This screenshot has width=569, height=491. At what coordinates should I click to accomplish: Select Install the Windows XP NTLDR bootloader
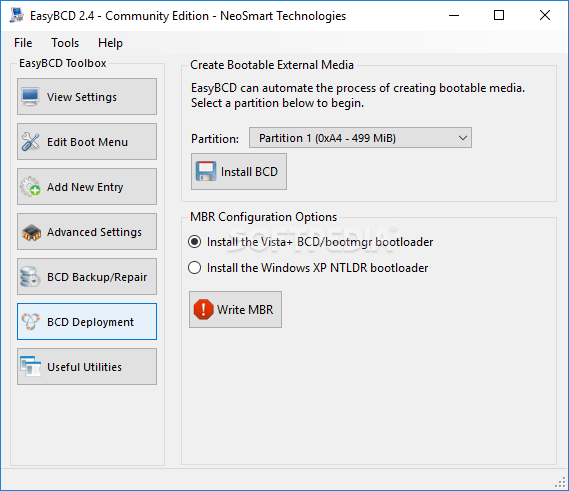tap(195, 268)
